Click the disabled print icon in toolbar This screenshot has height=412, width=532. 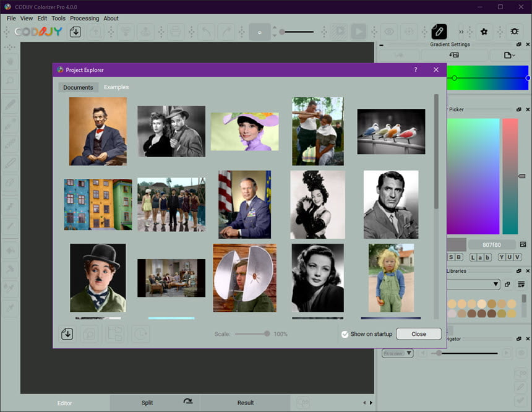[176, 32]
